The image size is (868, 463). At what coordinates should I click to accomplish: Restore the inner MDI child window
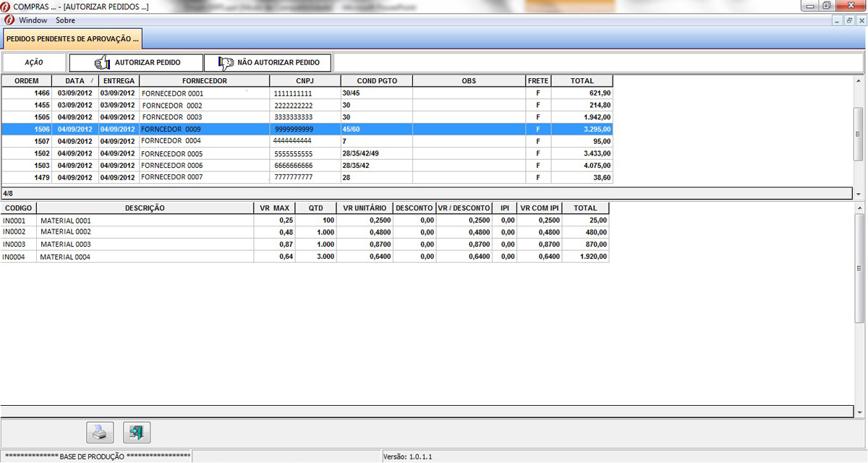[849, 20]
